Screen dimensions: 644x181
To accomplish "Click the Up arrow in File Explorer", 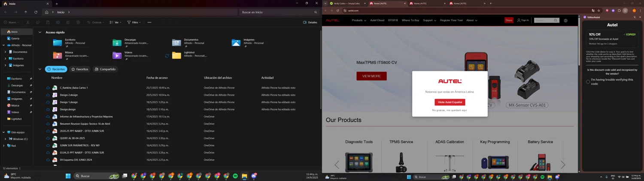I will point(26,12).
